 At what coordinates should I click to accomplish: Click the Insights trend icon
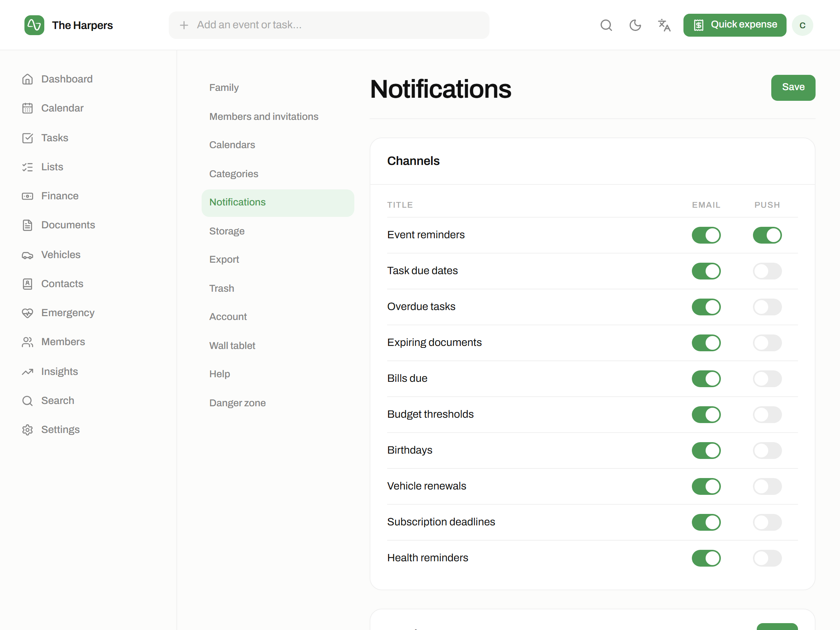coord(27,372)
